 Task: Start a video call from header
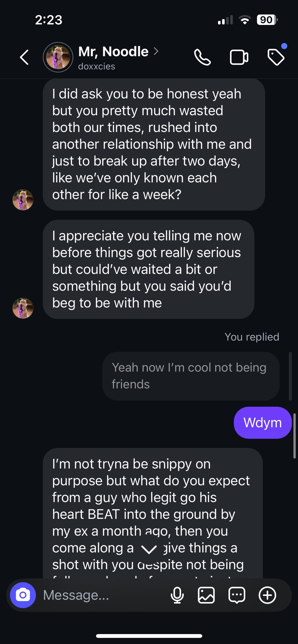point(239,57)
